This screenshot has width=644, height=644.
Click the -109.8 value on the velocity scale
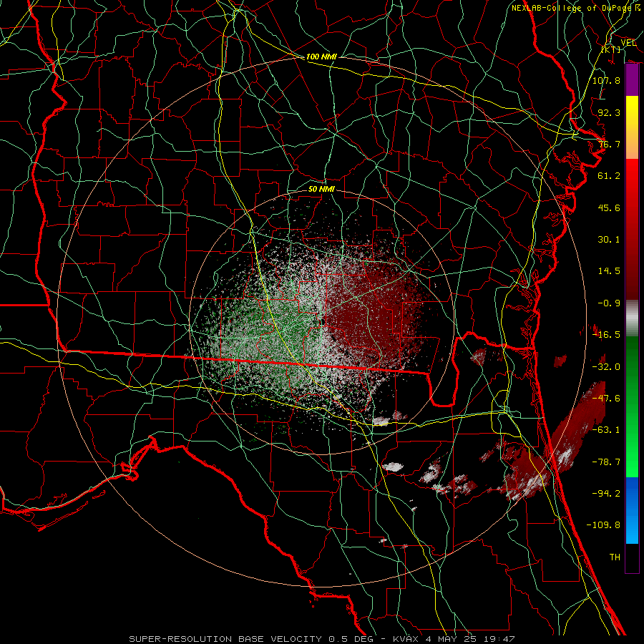[x=603, y=525]
